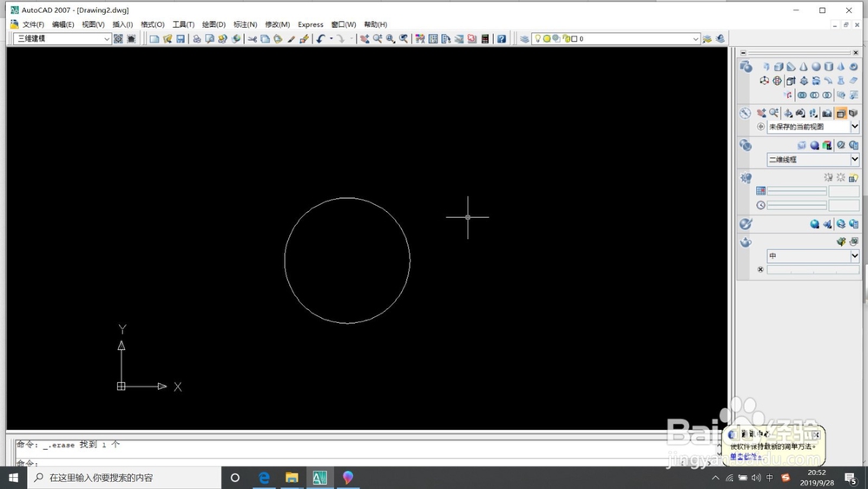Click the Pan realtime icon
Viewport: 868px width, 489px height.
tap(365, 39)
